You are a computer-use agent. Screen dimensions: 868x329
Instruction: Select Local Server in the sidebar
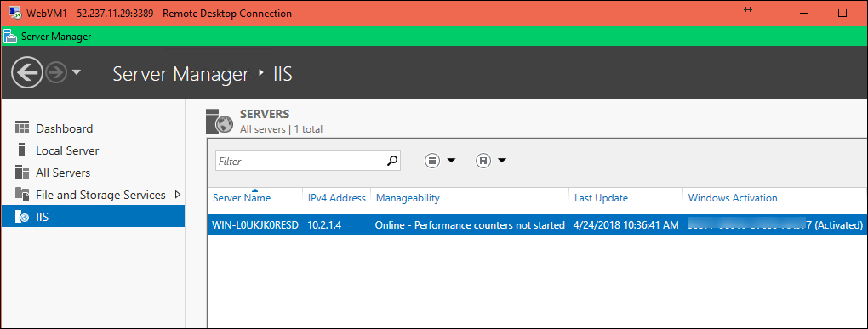coord(67,150)
